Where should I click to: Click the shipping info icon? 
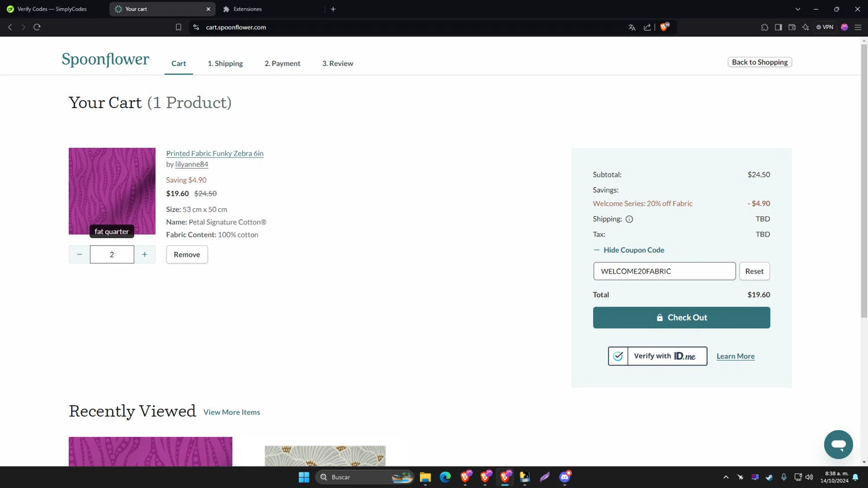(629, 219)
